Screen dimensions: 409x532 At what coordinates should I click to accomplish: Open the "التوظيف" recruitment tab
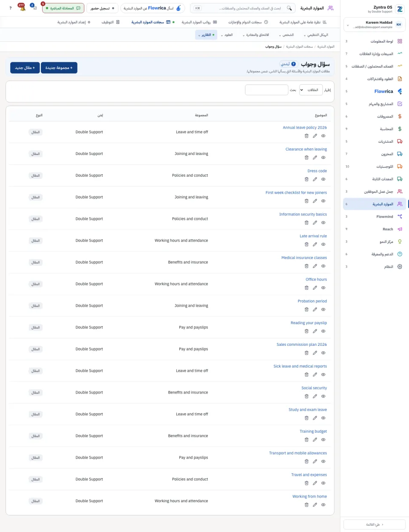(x=111, y=22)
